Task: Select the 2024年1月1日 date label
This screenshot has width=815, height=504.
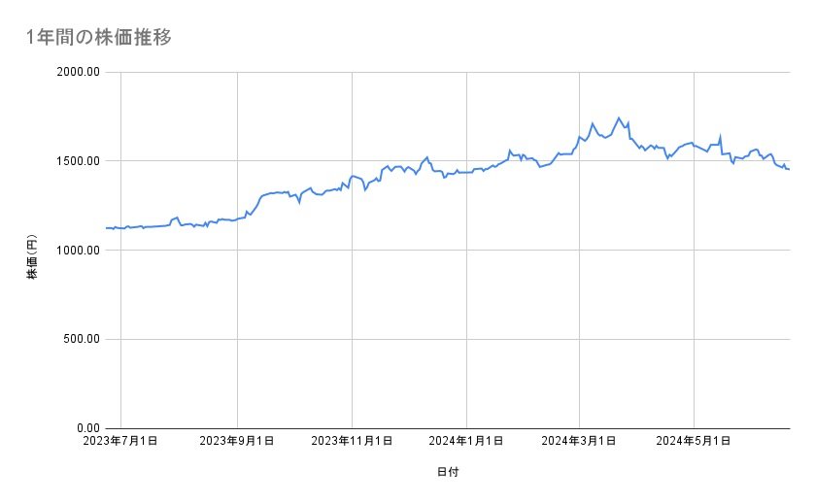Action: 466,442
